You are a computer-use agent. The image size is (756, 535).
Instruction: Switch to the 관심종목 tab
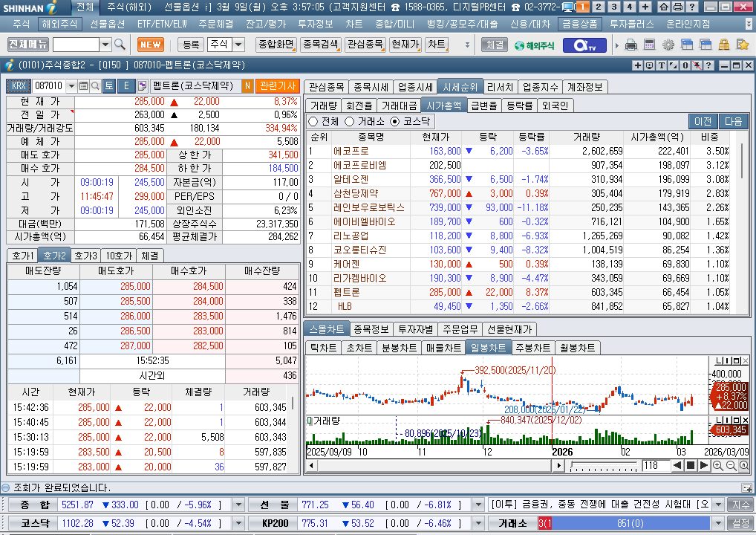click(x=327, y=88)
